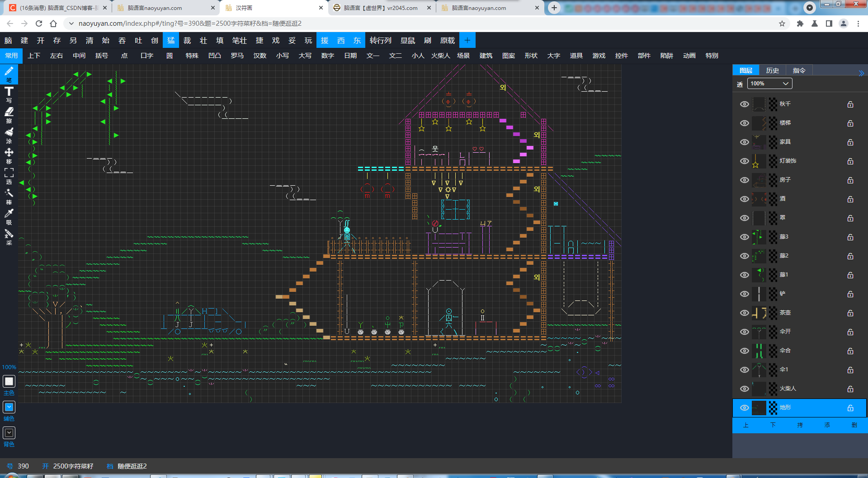
Task: Switch to the 指令 tab
Action: click(x=799, y=70)
